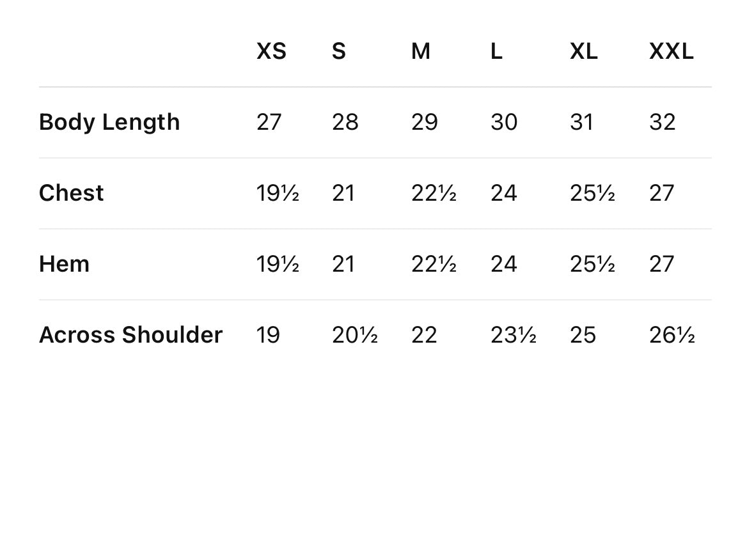Click the Hem measurement for size M
This screenshot has width=754, height=560.
(433, 264)
